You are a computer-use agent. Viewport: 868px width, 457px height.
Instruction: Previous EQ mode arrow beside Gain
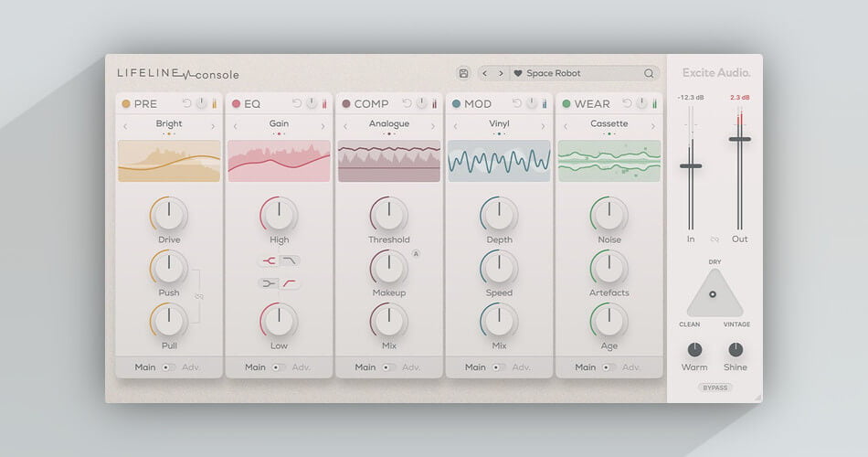click(x=236, y=127)
